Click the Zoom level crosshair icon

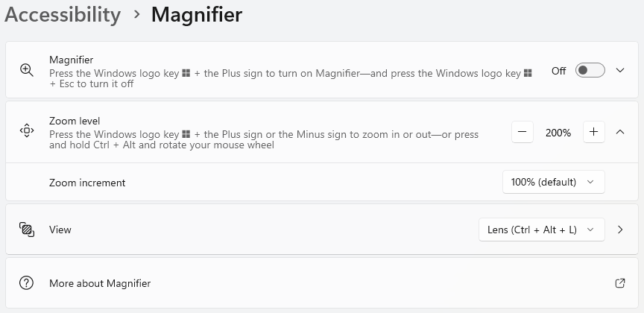tap(27, 130)
